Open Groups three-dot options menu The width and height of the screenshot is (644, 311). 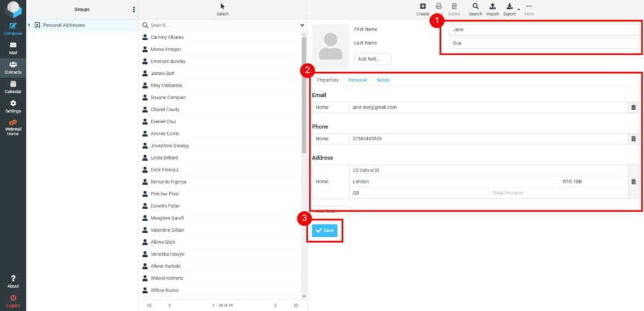click(133, 9)
